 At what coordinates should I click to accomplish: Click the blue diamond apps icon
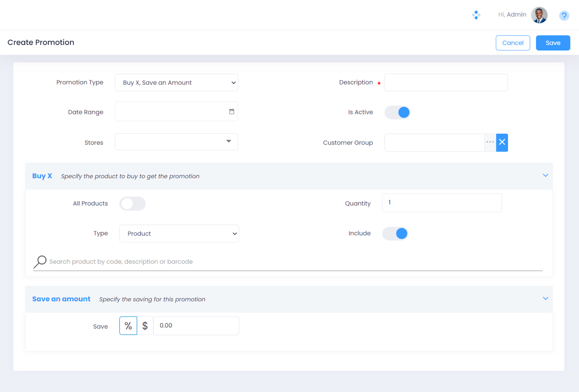point(476,15)
